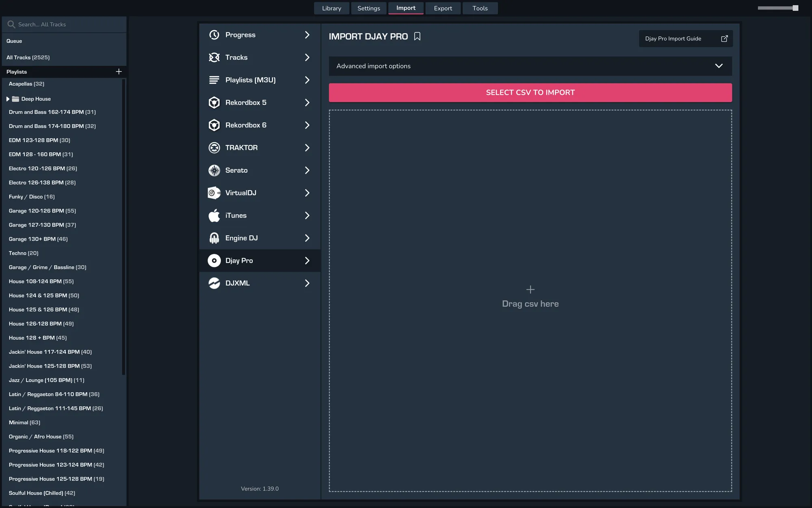Click the TRAKTOR logo icon
Screen dimensions: 812x508
point(214,148)
